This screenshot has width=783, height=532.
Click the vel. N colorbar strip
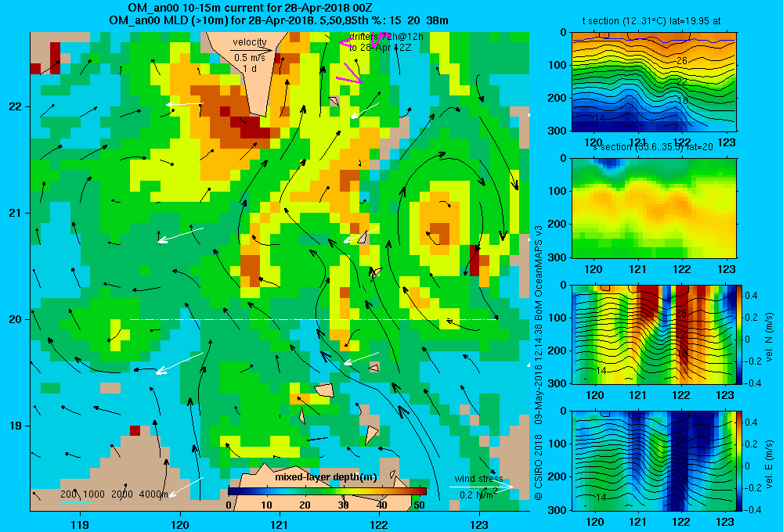click(x=740, y=334)
